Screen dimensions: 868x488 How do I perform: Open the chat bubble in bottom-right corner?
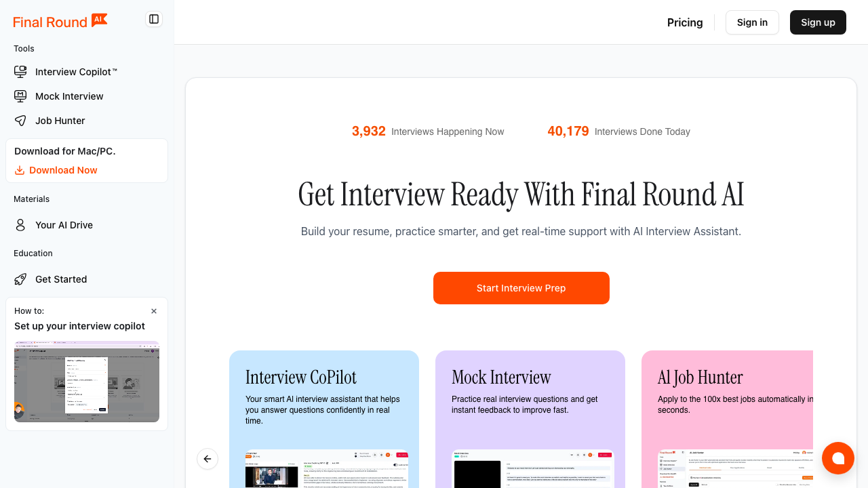838,458
